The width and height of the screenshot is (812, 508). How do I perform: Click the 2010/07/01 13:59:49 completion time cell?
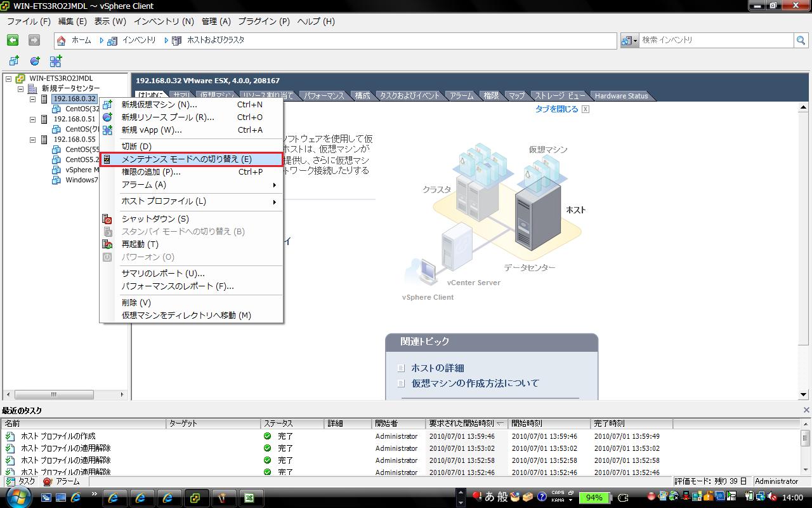coord(627,436)
